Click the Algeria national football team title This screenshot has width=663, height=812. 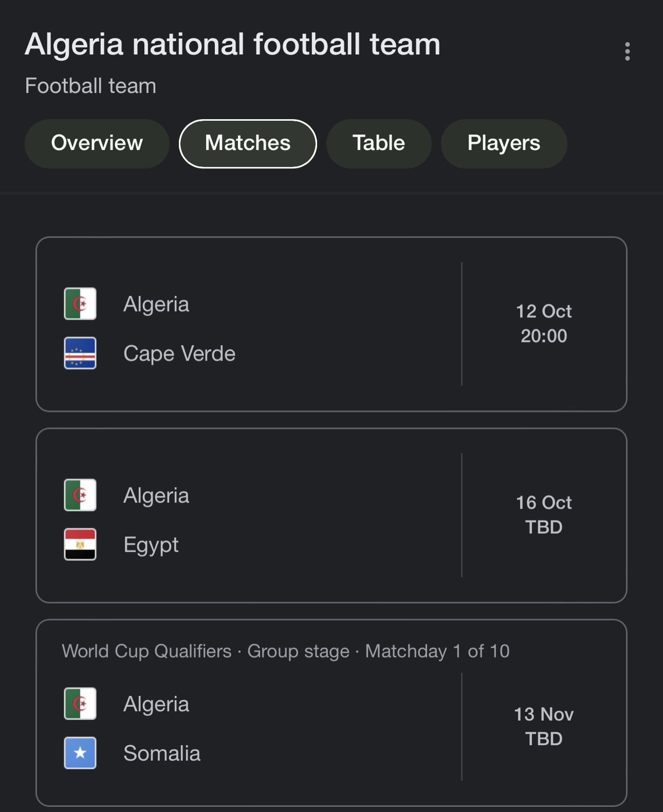tap(233, 44)
